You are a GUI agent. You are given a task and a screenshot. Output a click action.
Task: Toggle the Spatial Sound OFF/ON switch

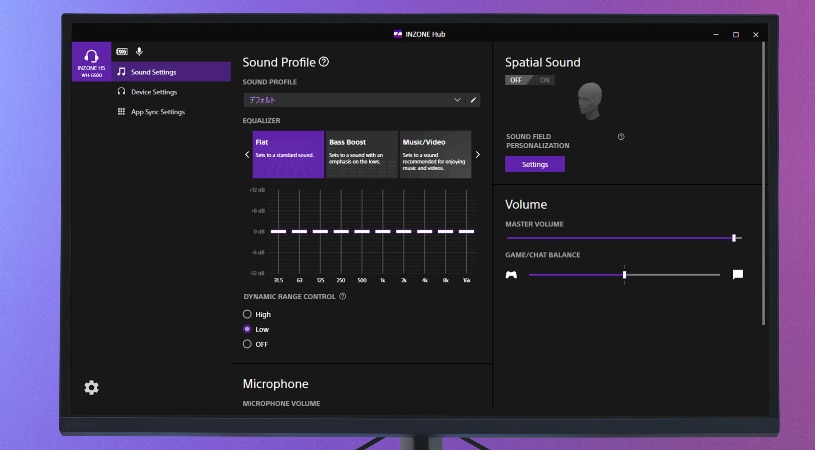pyautogui.click(x=529, y=80)
